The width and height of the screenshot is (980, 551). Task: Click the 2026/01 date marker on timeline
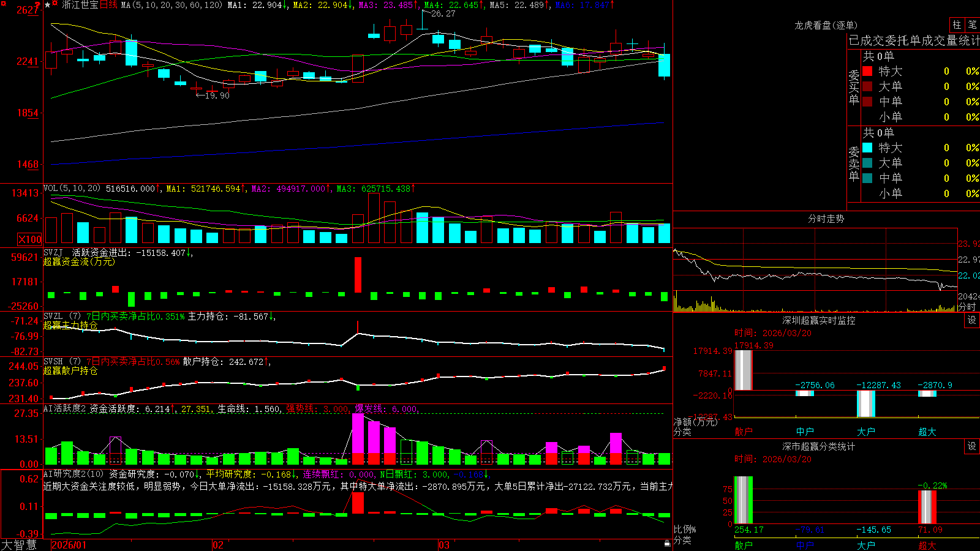pos(69,545)
